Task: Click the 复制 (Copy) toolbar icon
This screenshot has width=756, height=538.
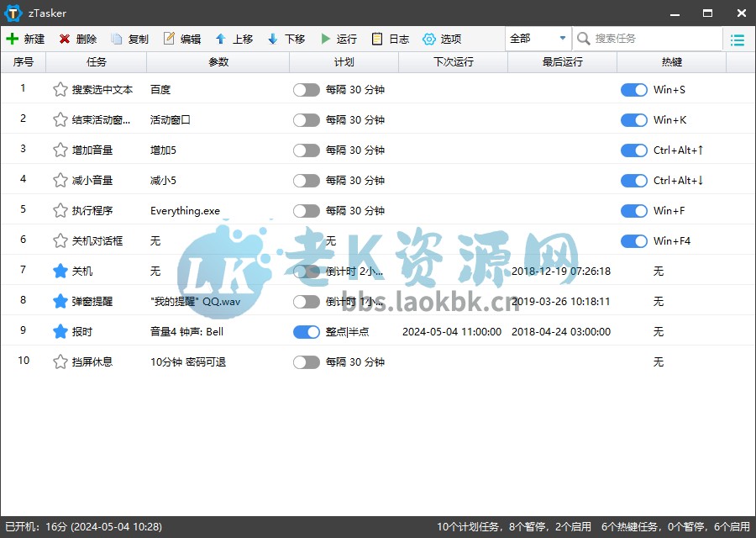Action: (x=117, y=39)
